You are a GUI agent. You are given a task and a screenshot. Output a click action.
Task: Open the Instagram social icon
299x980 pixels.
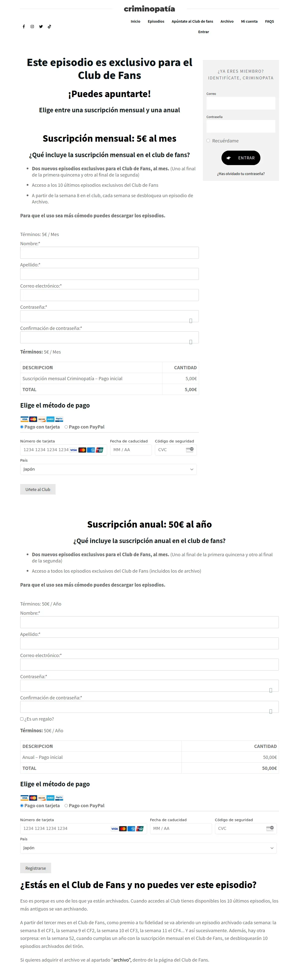pos(32,27)
